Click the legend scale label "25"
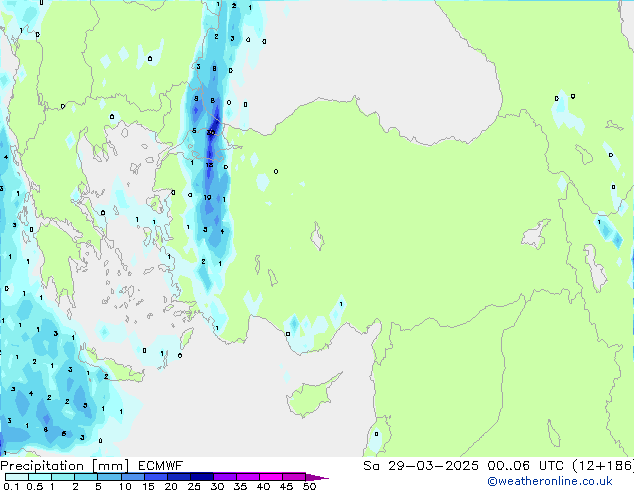The height and width of the screenshot is (490, 634). [x=194, y=486]
